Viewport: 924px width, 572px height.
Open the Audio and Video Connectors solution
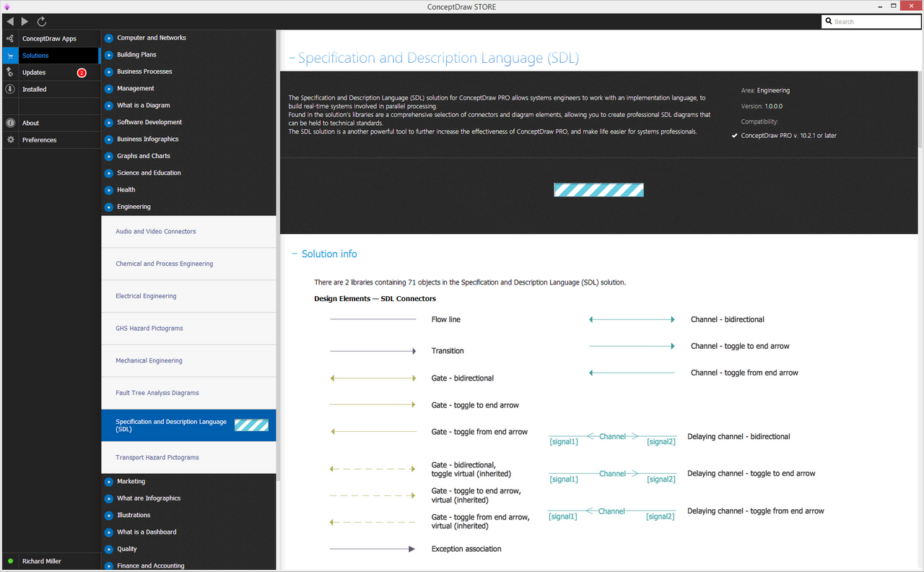(x=189, y=232)
